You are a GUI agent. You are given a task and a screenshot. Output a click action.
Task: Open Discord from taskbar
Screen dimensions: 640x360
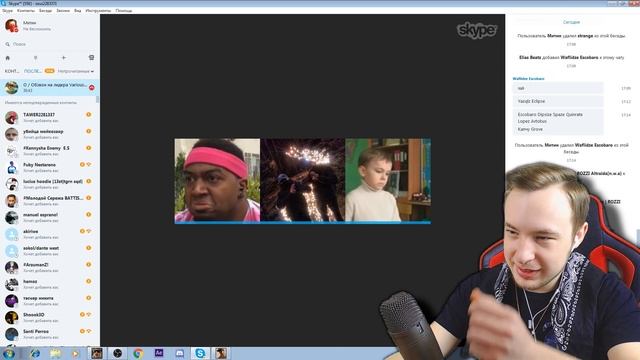coord(180,353)
